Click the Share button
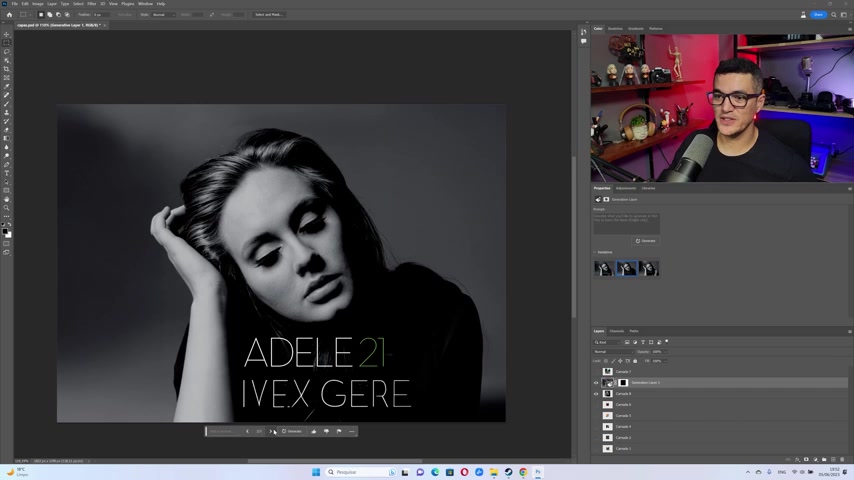854x480 pixels. coord(818,15)
